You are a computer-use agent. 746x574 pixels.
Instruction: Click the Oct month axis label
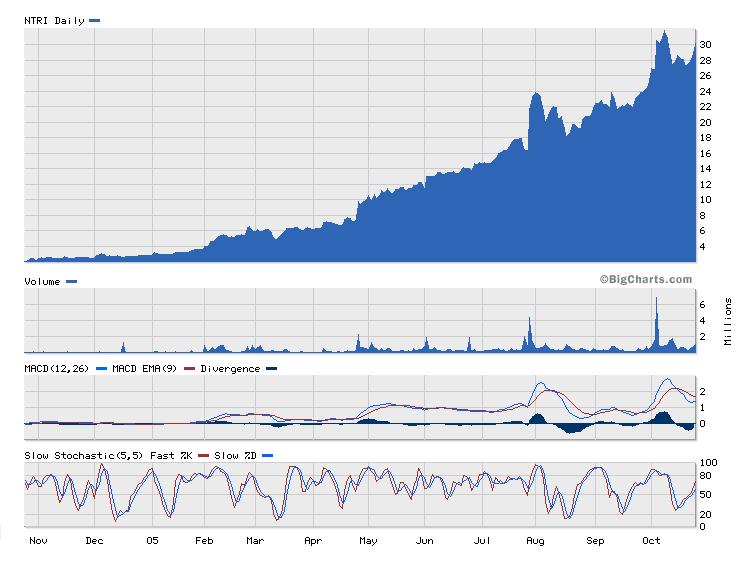click(x=651, y=541)
